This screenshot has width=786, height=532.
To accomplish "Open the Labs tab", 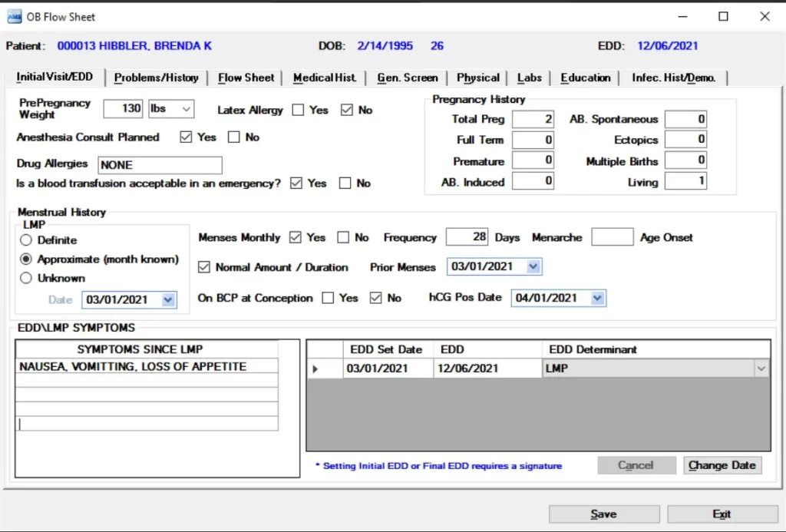I will (529, 77).
